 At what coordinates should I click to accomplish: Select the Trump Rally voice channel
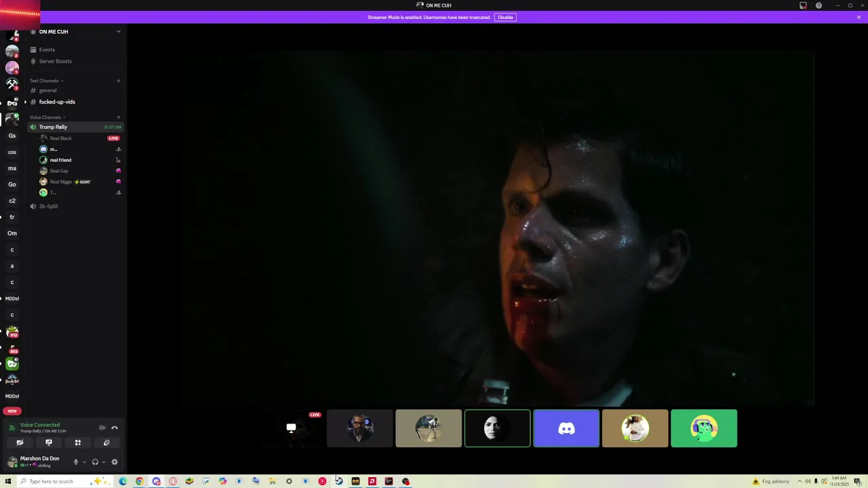[75, 127]
